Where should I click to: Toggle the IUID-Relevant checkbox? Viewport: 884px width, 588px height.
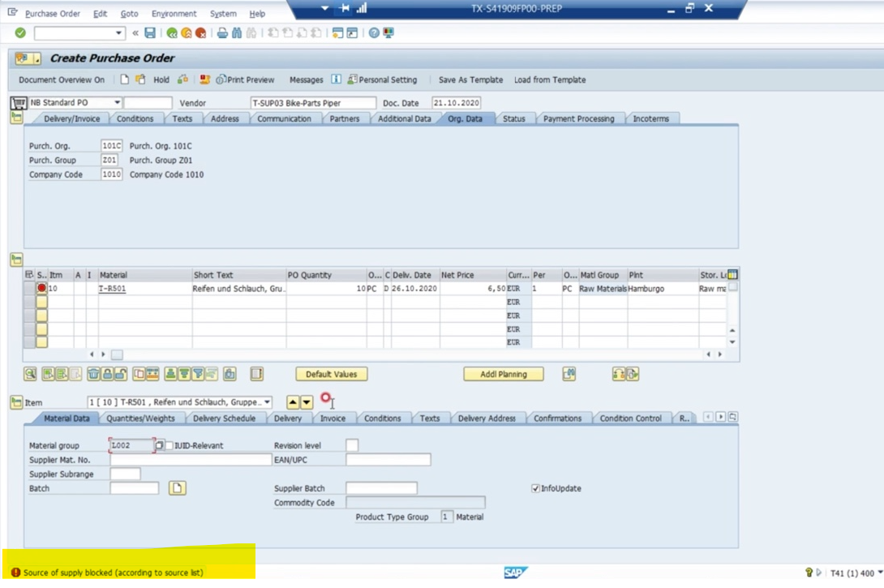tap(170, 445)
